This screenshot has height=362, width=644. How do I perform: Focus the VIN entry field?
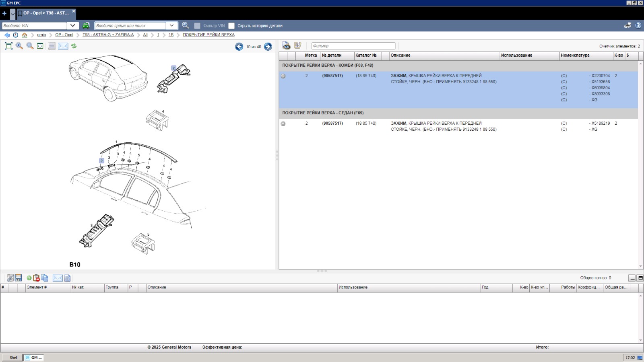tap(34, 25)
